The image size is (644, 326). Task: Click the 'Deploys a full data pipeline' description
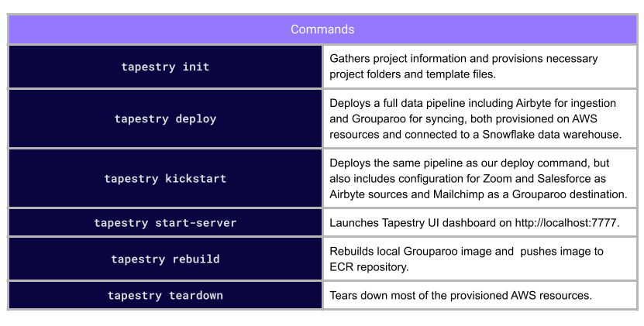(480, 118)
